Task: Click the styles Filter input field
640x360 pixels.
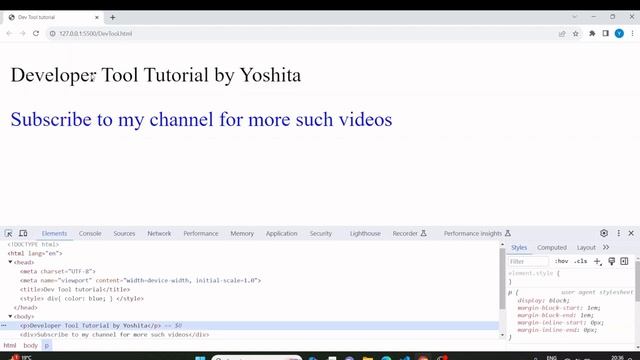Action: coord(528,261)
